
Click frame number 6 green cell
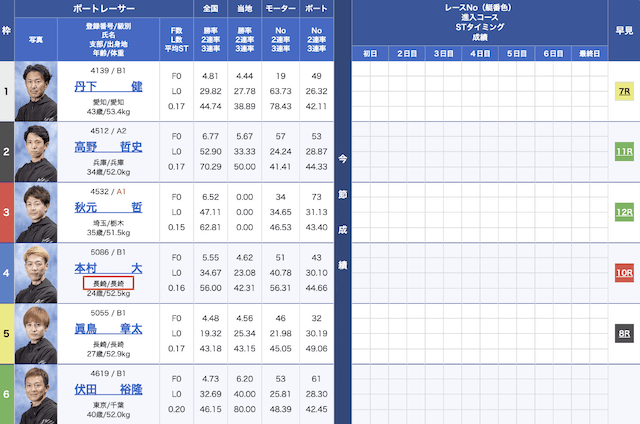pos(7,394)
